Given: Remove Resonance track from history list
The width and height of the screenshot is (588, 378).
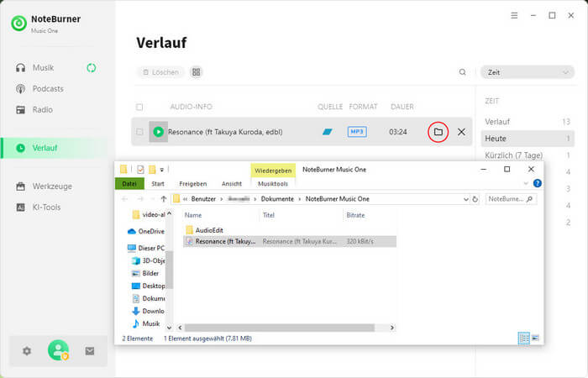Looking at the screenshot, I should click(x=461, y=132).
